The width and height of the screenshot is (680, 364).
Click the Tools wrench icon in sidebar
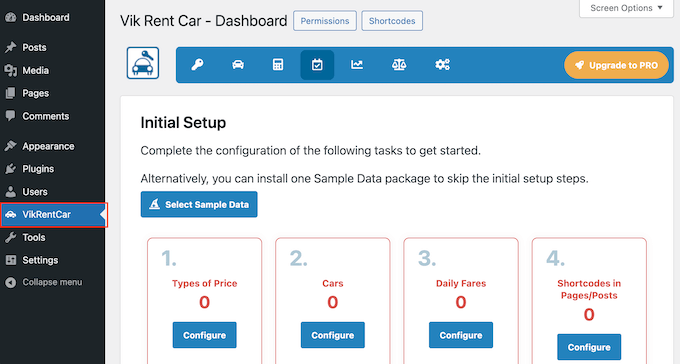[x=11, y=237]
